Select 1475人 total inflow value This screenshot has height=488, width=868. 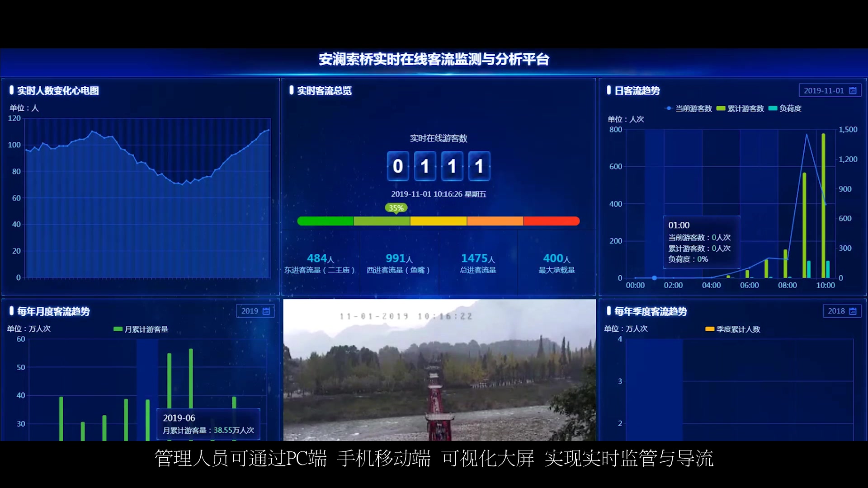point(478,258)
